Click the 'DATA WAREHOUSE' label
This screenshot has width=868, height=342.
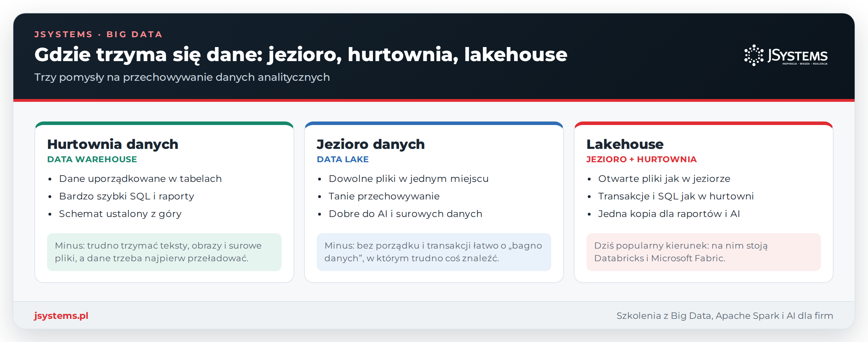tap(92, 159)
